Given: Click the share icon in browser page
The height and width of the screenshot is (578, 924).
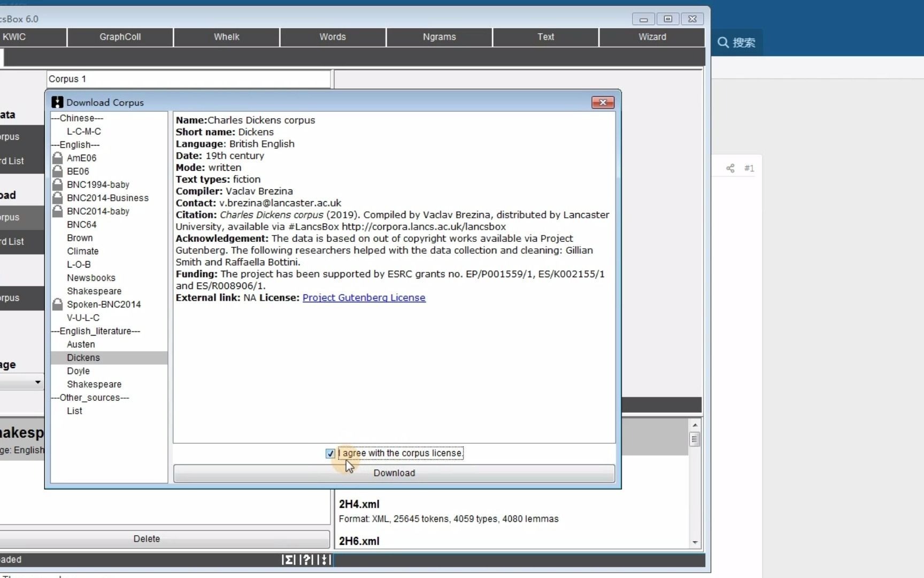Looking at the screenshot, I should (x=730, y=168).
